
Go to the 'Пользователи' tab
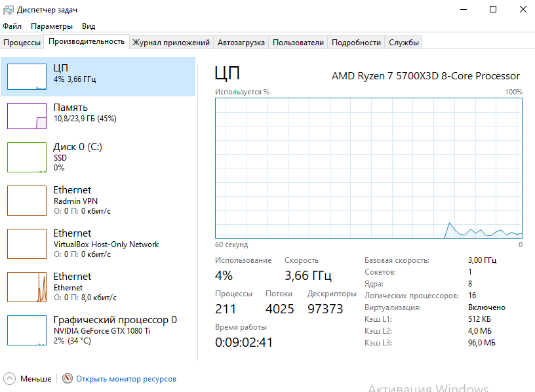click(298, 43)
